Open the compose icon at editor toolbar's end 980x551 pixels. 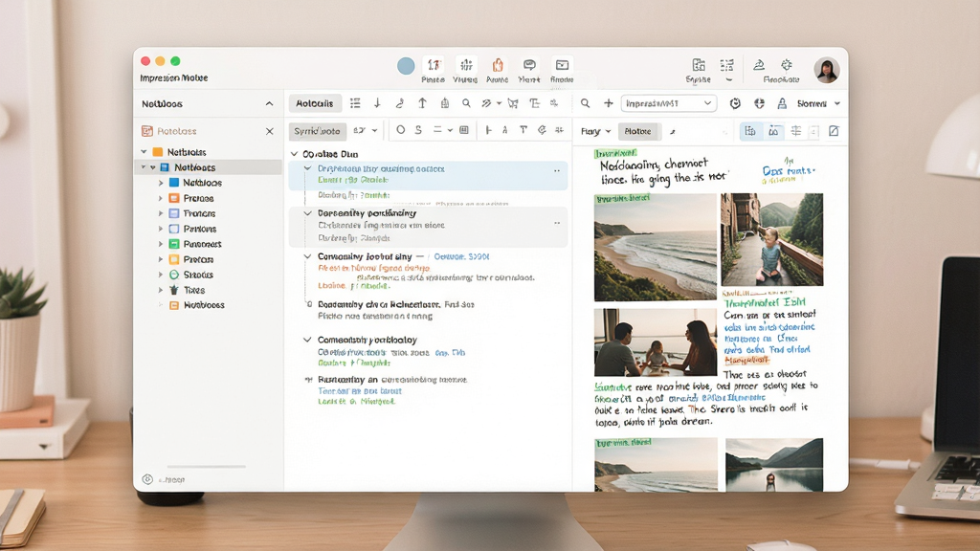click(834, 131)
